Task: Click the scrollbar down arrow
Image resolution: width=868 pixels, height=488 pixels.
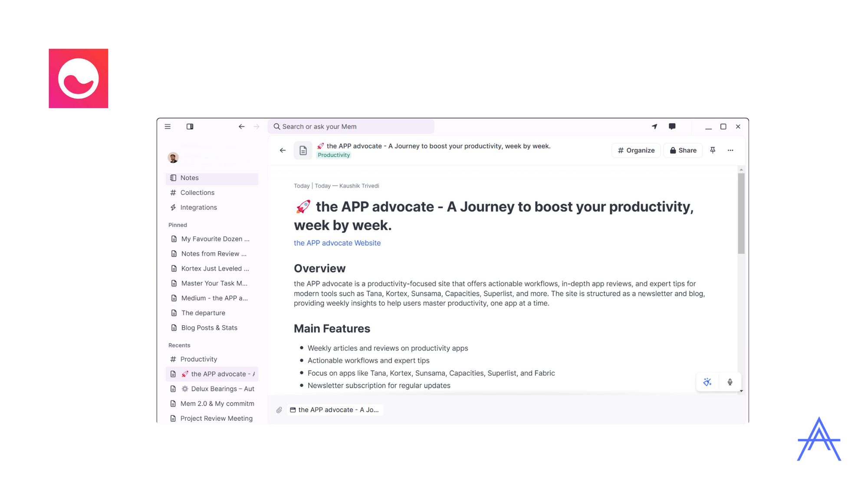Action: [x=741, y=391]
